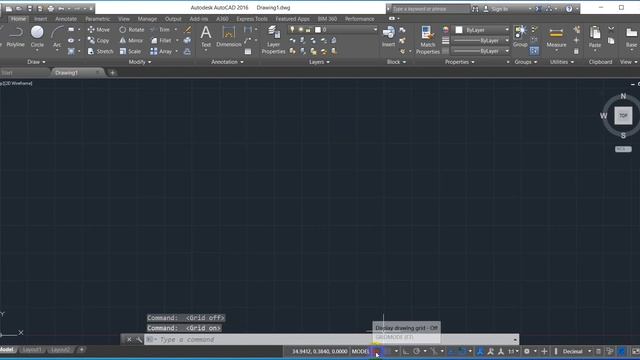Expand the Annotation panel
Screen dimensions: 640x360
click(x=227, y=62)
